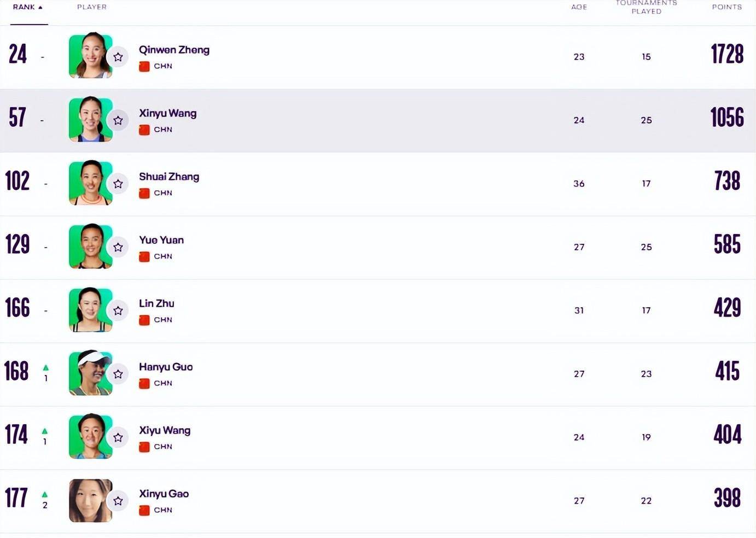Tap the star next to Hanyu Guo
This screenshot has width=756, height=538.
coord(118,374)
